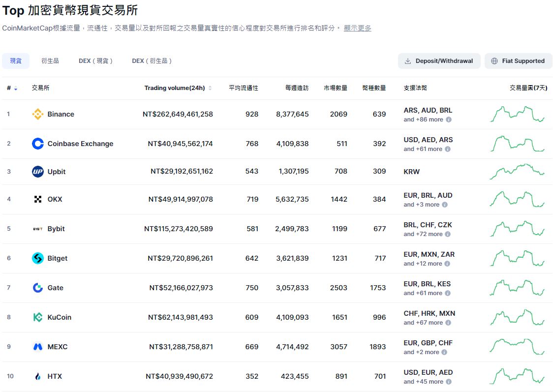The height and width of the screenshot is (392, 553).
Task: Click the MEXC logo icon
Action: (x=38, y=347)
